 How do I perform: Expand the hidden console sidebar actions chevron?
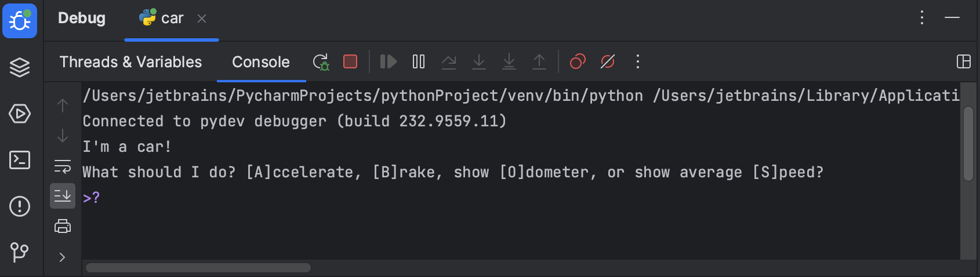[63, 257]
